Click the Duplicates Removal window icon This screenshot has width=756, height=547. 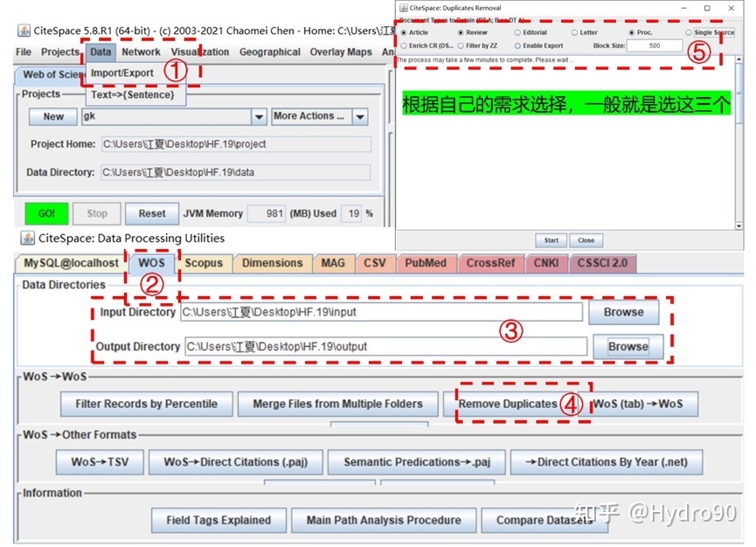pos(403,8)
